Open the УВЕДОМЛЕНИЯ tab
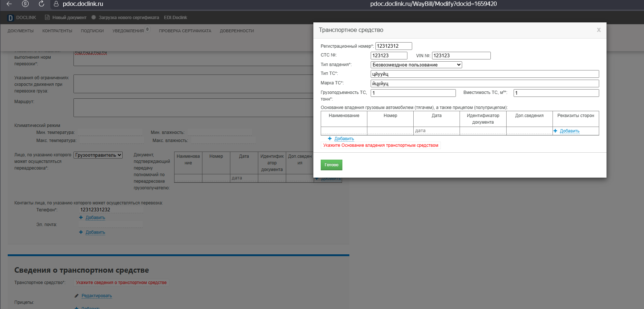The height and width of the screenshot is (309, 644). click(128, 31)
